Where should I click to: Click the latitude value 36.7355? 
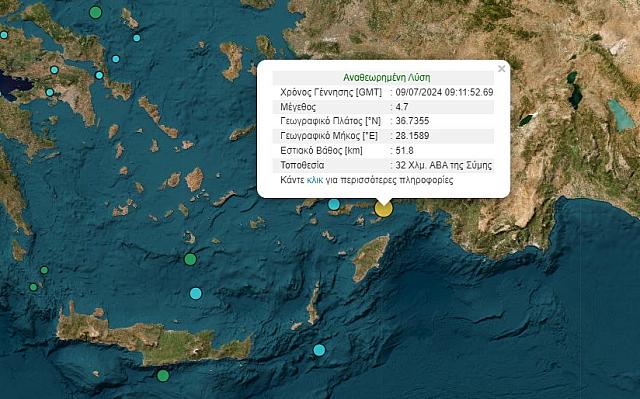(x=412, y=121)
